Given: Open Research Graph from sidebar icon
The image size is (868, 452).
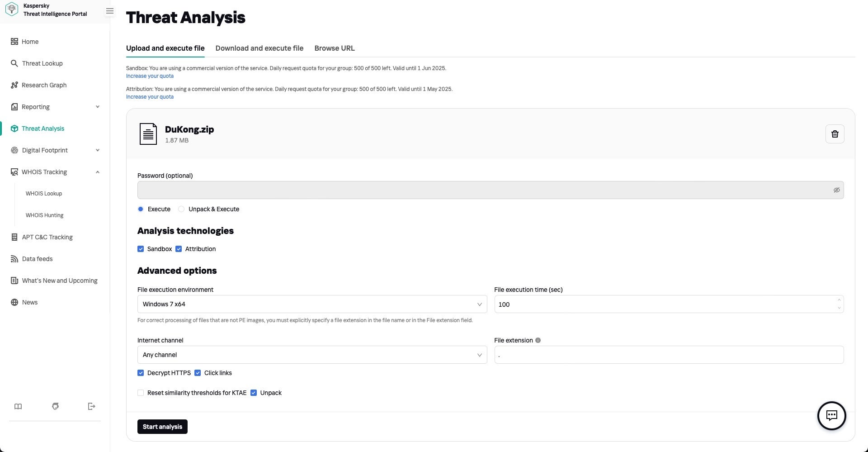Looking at the screenshot, I should (x=14, y=85).
